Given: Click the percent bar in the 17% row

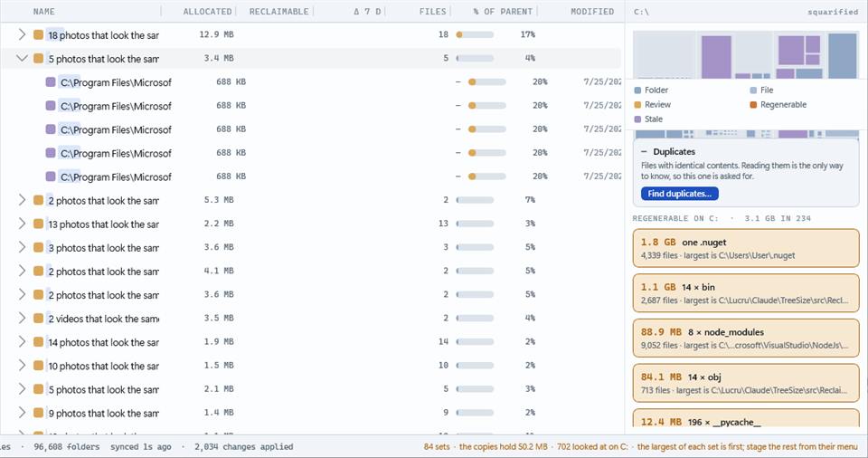Looking at the screenshot, I should point(475,34).
